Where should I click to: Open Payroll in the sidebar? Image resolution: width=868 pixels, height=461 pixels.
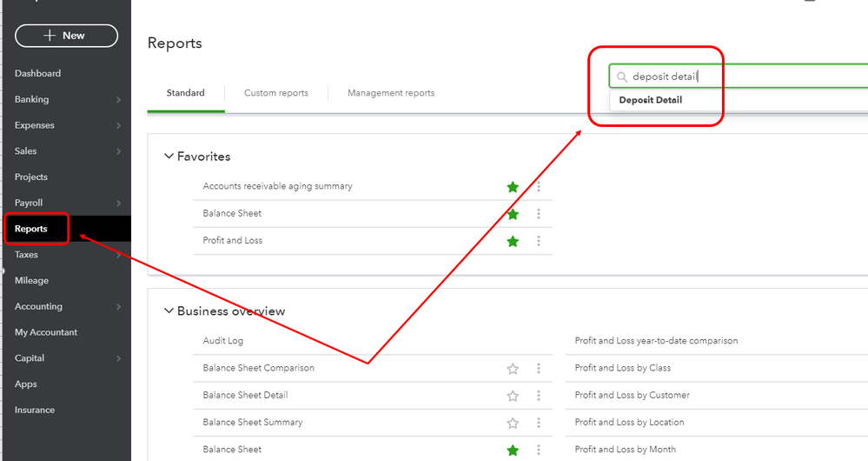[28, 203]
